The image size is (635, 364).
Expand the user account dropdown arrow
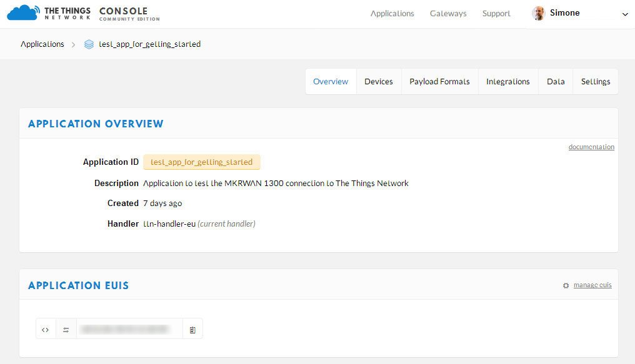point(625,14)
